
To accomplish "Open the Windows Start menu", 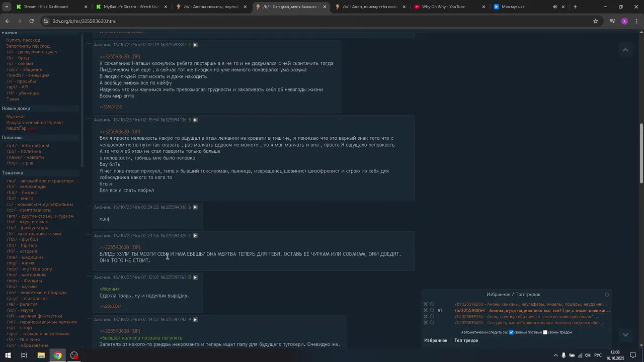I will tap(8, 355).
